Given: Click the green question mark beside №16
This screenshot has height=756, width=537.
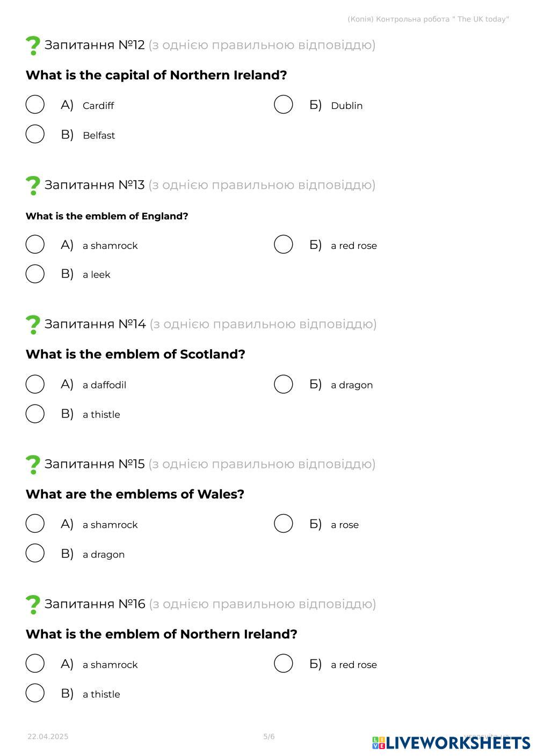Looking at the screenshot, I should 33,605.
